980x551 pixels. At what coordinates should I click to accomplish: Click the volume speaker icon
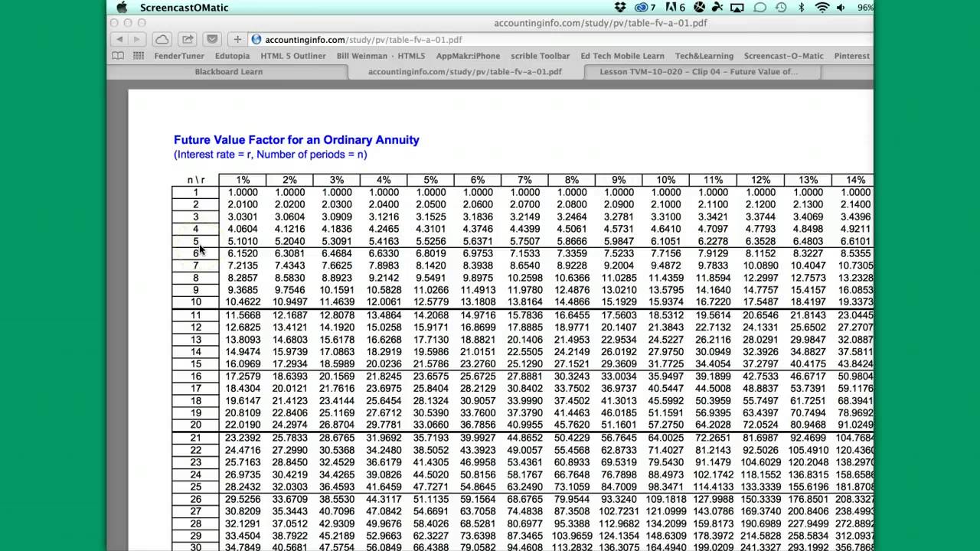coord(841,8)
